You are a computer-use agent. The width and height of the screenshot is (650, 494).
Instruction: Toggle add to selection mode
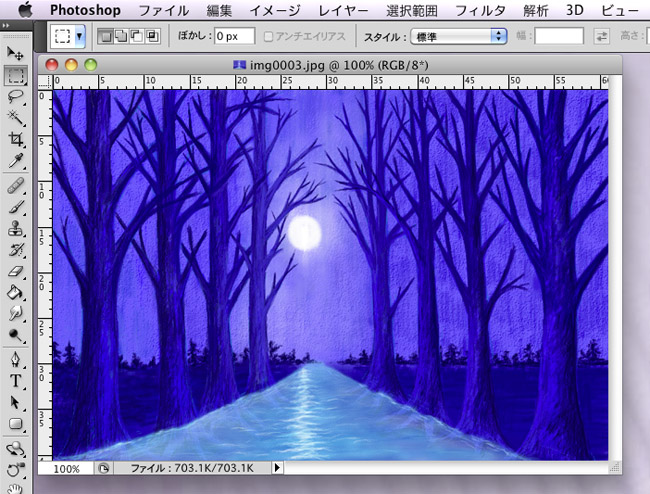(120, 36)
